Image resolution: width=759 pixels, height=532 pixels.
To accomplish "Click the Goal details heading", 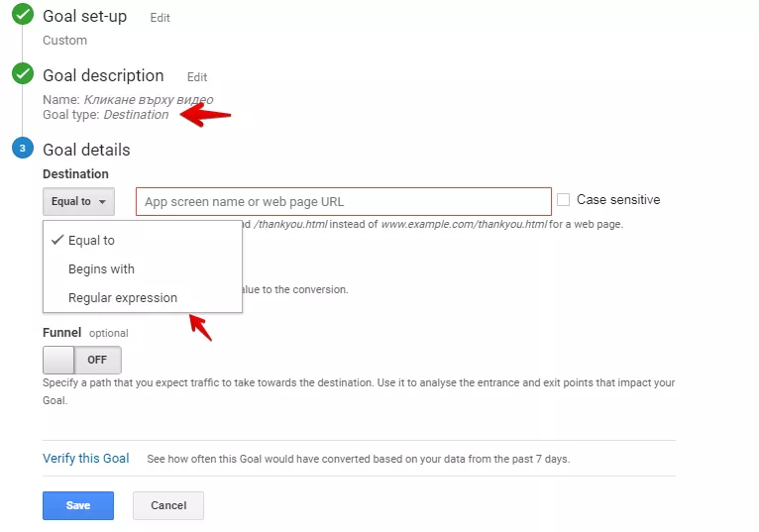I will click(x=86, y=150).
